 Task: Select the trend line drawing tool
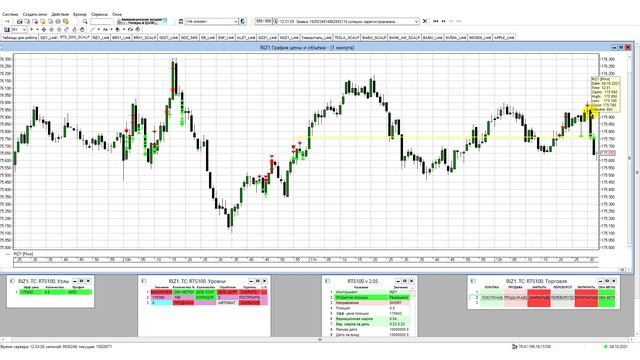93,29
